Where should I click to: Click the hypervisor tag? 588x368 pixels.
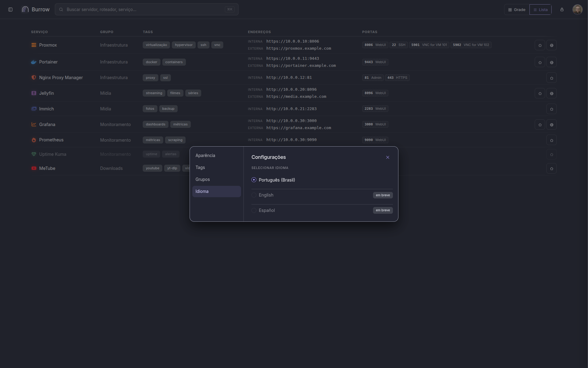tap(184, 45)
